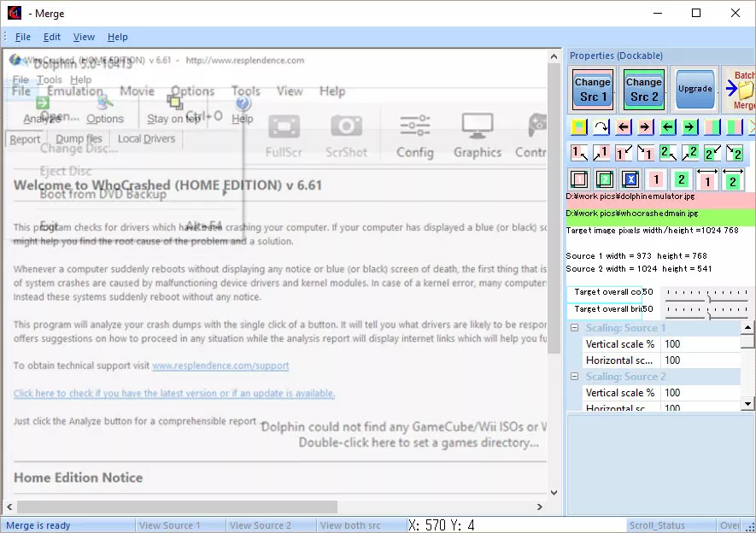Click 'Merge is ready' status text

coord(38,525)
